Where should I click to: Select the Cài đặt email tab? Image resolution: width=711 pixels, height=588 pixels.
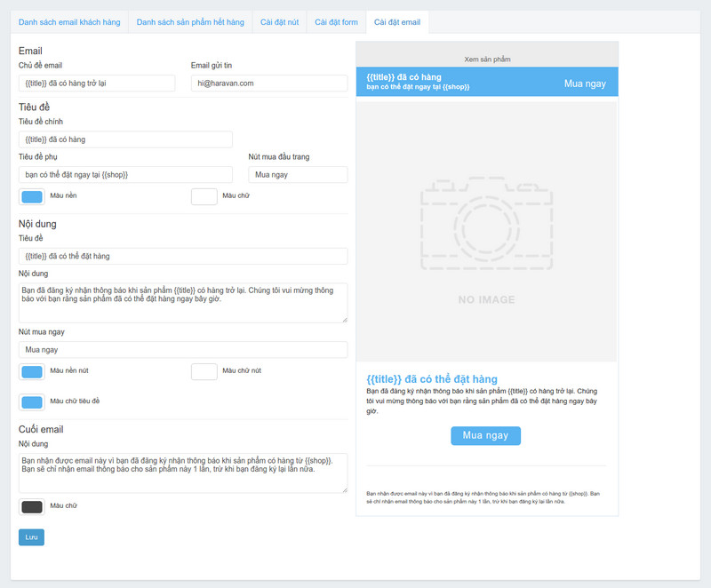(x=397, y=21)
